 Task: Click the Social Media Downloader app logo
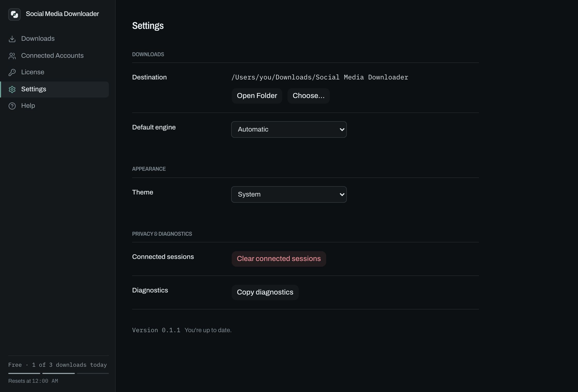pos(14,14)
